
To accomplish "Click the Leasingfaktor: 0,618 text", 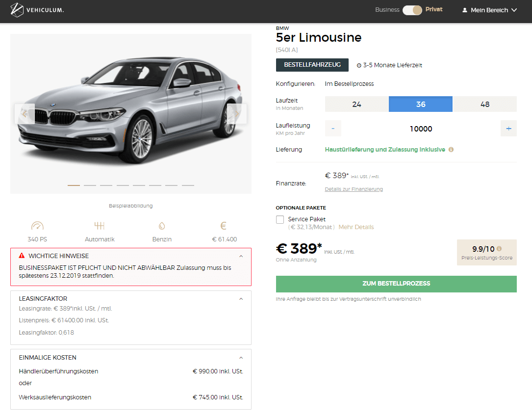I will point(46,333).
